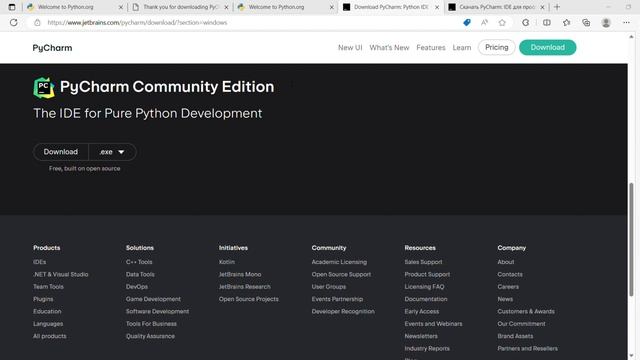Screen dimensions: 640x360
Task: Close the first Welcome to Python.org tab
Action: coord(120,7)
